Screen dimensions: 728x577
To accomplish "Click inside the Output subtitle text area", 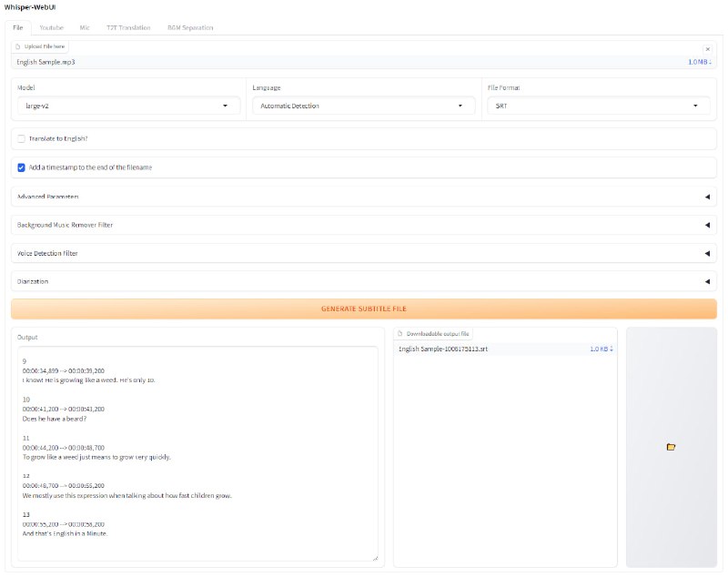I will (197, 455).
